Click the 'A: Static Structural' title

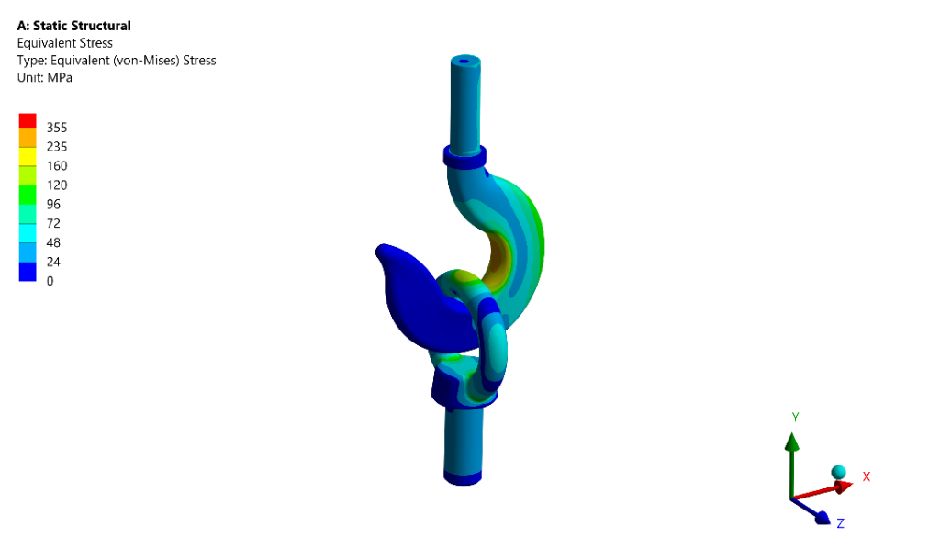click(x=73, y=26)
